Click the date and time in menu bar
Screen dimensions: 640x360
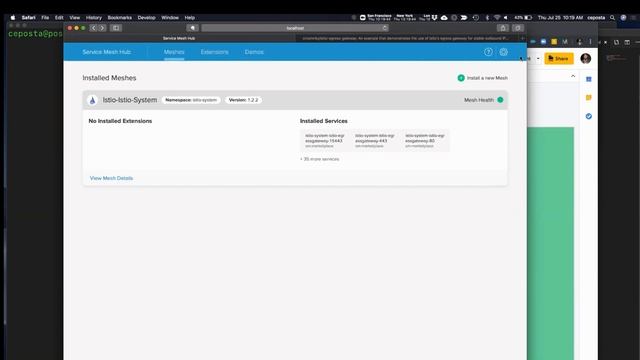(560, 18)
